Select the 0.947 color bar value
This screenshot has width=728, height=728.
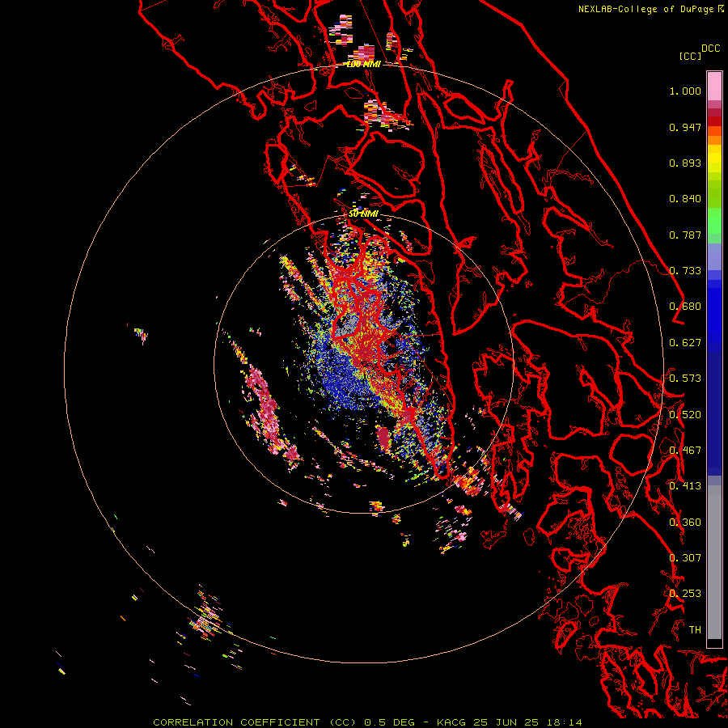[685, 127]
